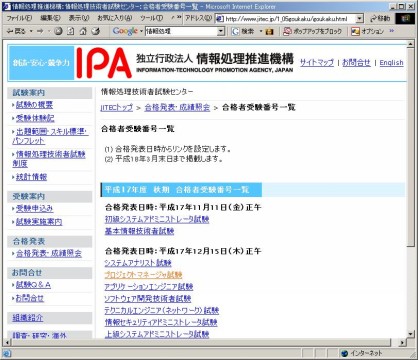Open the ソフトウェア開発技術者試験 link
The height and width of the screenshot is (360, 418).
click(148, 299)
